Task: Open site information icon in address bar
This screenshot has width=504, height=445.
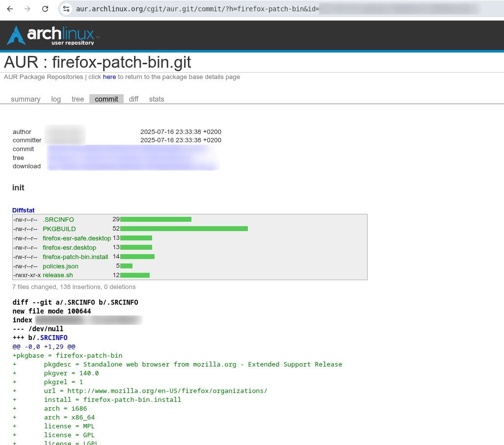Action: 67,9
